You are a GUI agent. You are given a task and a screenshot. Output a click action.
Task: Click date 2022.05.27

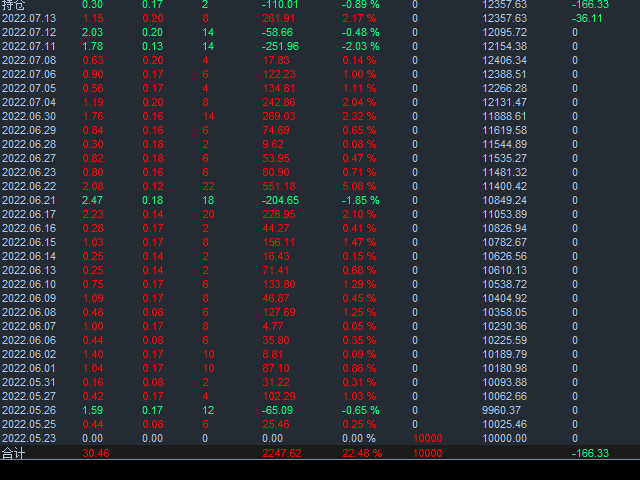pos(29,396)
